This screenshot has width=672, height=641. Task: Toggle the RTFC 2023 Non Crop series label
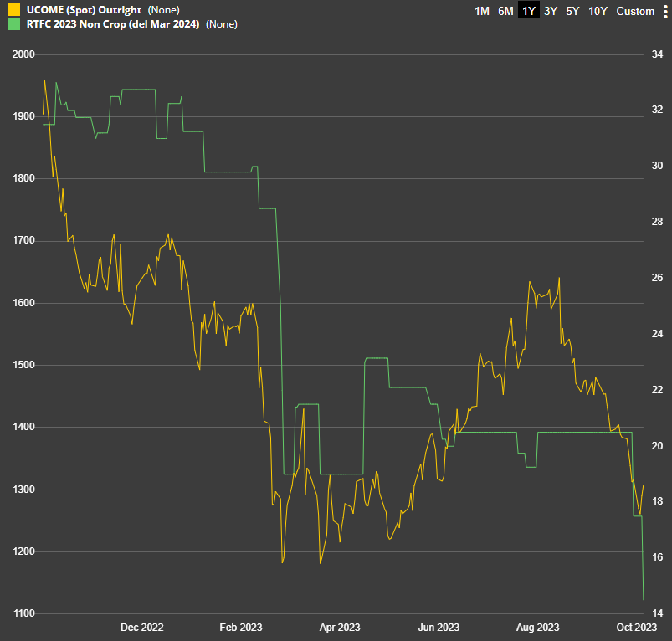pos(113,24)
